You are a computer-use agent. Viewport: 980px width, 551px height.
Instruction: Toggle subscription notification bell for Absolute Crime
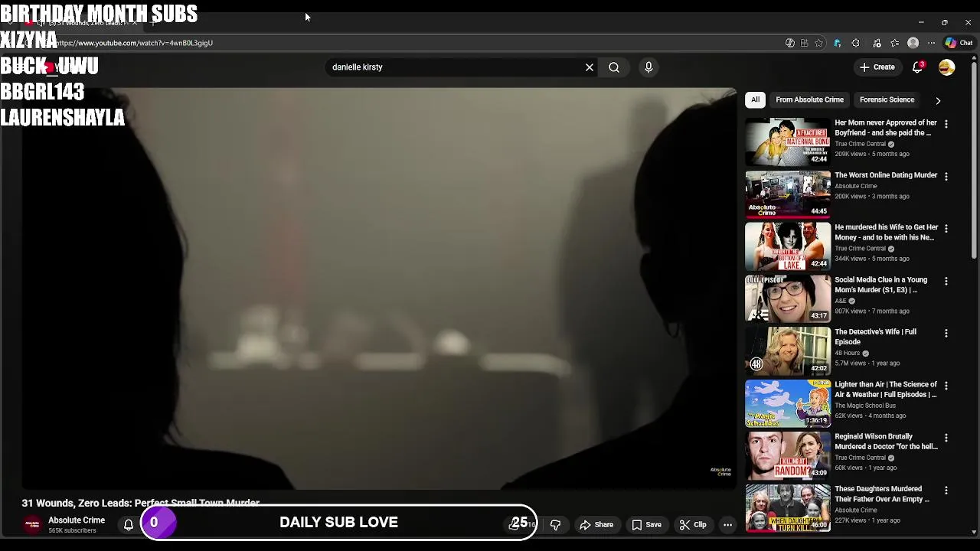(x=129, y=524)
